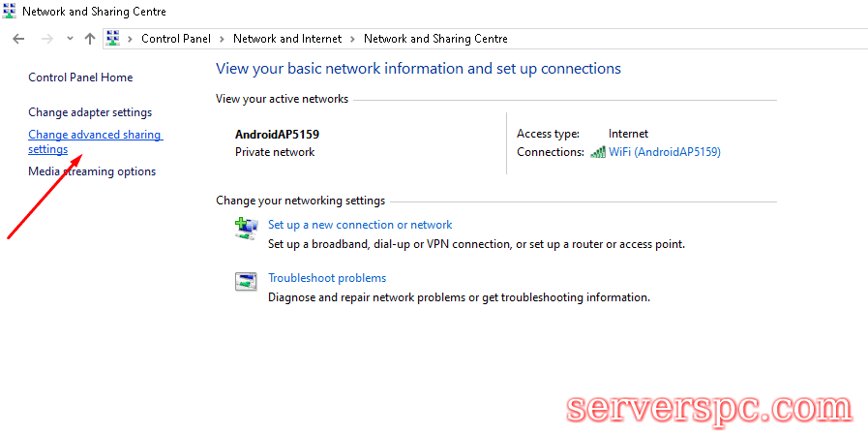Expand the chevron before Control Panel breadcrumb

(x=131, y=39)
